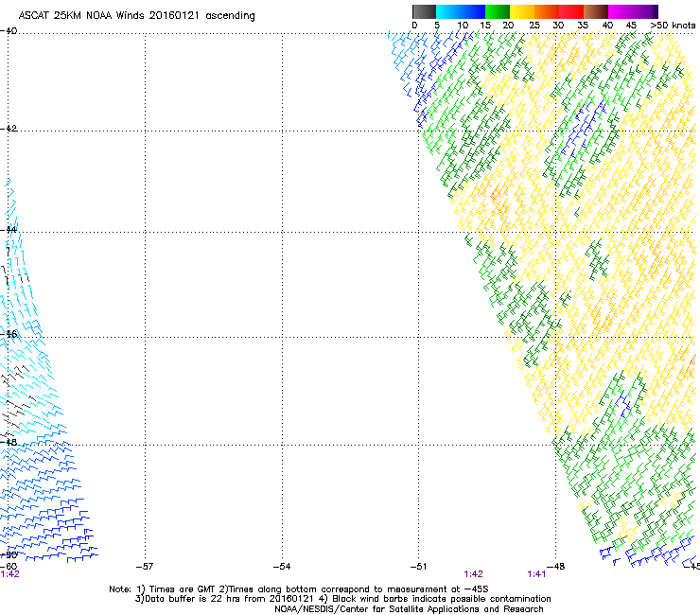Click the purple '1:42' time near -51
700x615 pixels.
pos(473,574)
